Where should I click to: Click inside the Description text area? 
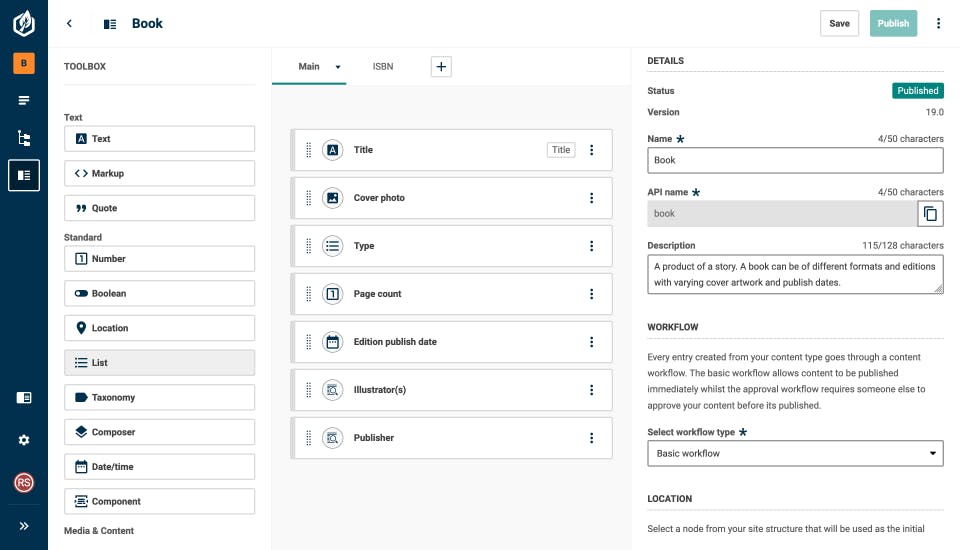click(x=795, y=274)
